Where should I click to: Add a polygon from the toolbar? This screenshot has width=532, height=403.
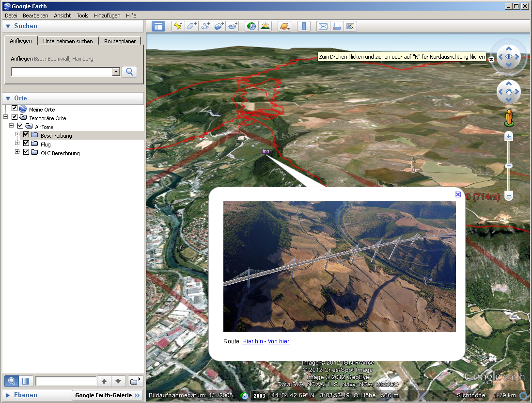[191, 26]
